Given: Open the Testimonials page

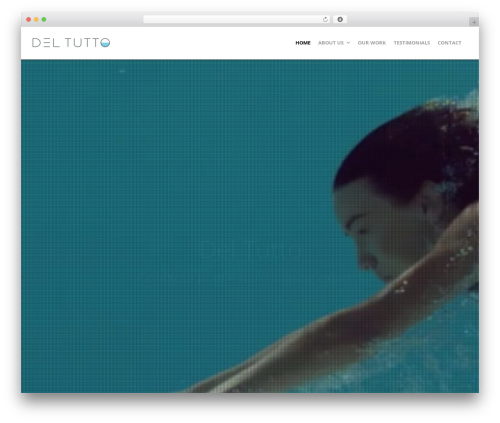Looking at the screenshot, I should [x=412, y=43].
